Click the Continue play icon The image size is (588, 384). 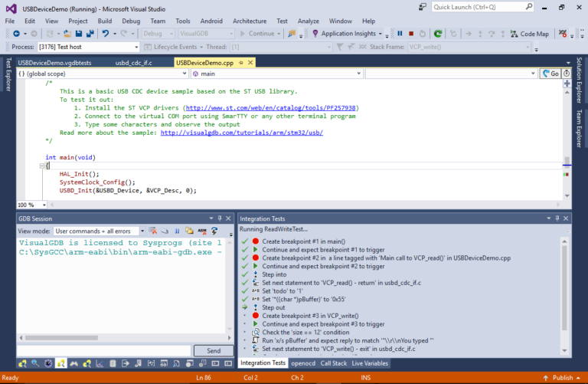point(243,34)
